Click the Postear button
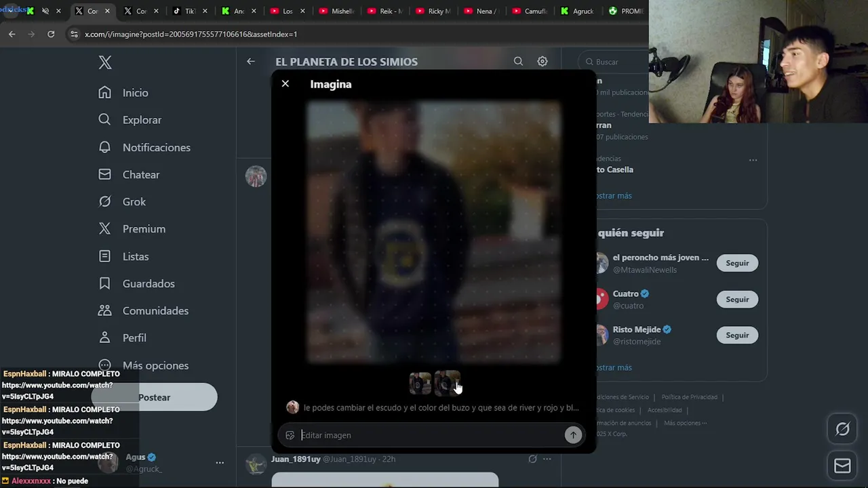The width and height of the screenshot is (868, 488). [155, 397]
